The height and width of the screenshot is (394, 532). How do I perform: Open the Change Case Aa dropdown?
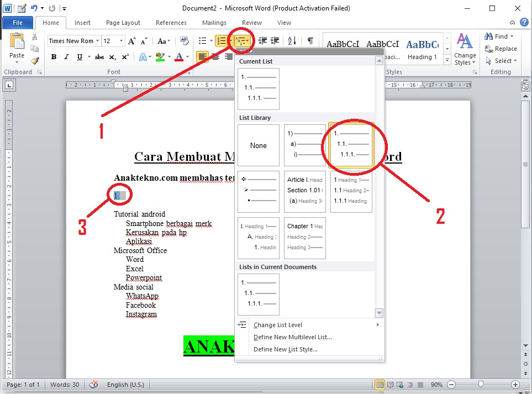tap(164, 41)
